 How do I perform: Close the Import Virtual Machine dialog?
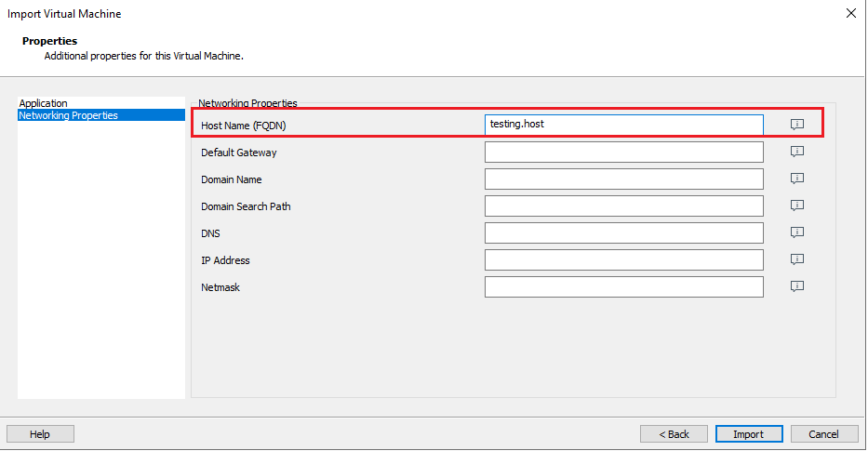(851, 13)
